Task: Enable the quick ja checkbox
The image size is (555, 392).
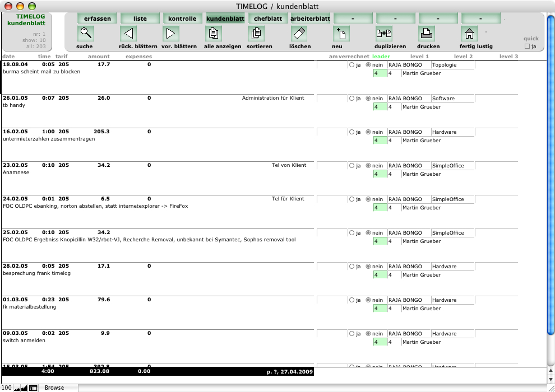Action: click(526, 46)
